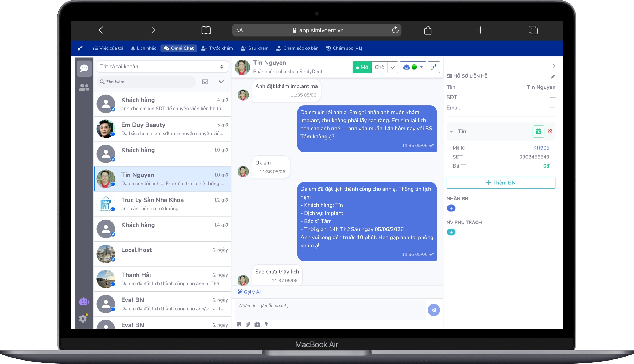Open the browser share icon
The image size is (634, 364).
coord(428,30)
